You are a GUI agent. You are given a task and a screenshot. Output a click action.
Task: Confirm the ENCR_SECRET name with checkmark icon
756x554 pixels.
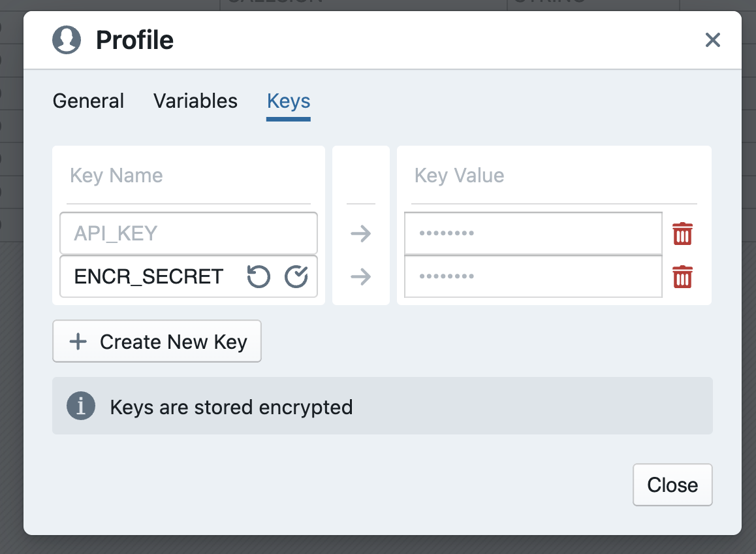(x=296, y=277)
